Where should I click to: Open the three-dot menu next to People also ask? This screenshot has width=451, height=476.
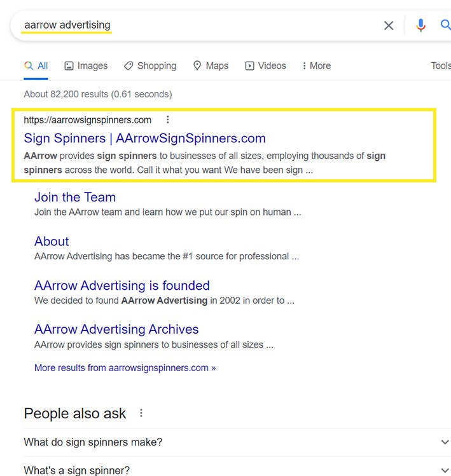point(141,413)
